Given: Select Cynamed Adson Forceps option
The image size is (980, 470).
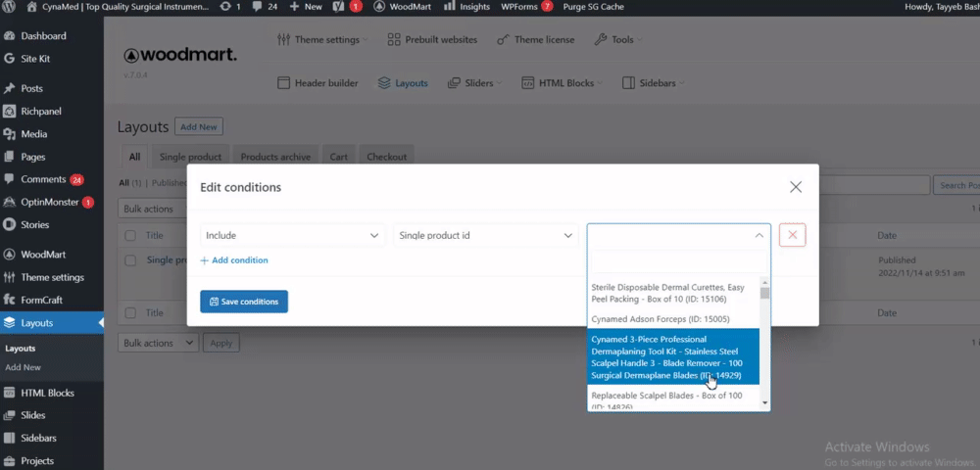Looking at the screenshot, I should tap(674, 319).
